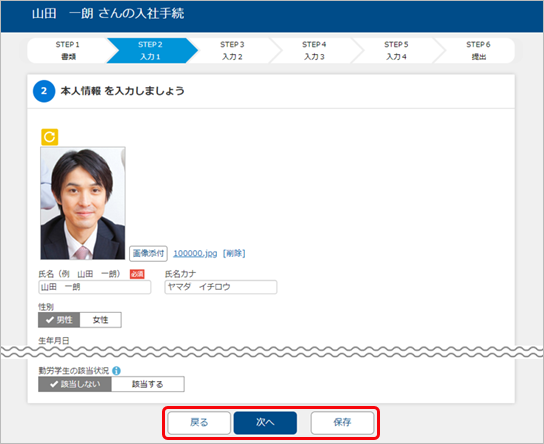Click the 保存 button
544x444 pixels.
pyautogui.click(x=342, y=423)
